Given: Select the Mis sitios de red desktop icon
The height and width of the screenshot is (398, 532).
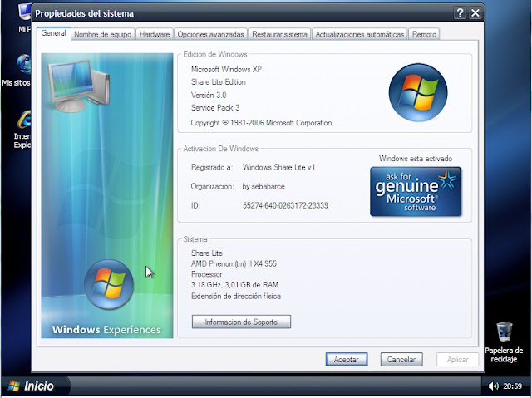Looking at the screenshot, I should click(x=17, y=70).
